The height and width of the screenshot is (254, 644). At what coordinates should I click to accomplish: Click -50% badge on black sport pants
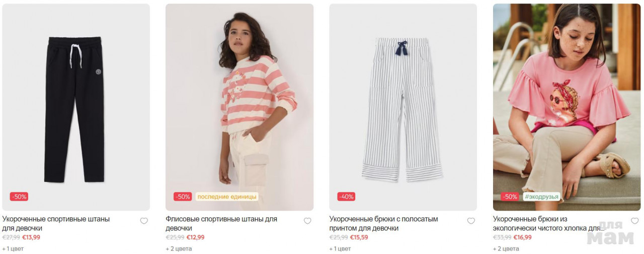19,197
